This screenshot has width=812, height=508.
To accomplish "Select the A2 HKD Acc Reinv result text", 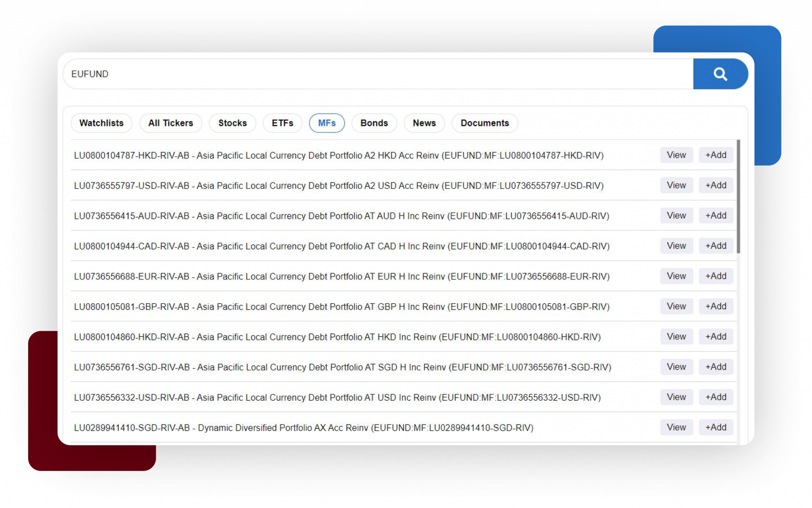I will click(339, 155).
